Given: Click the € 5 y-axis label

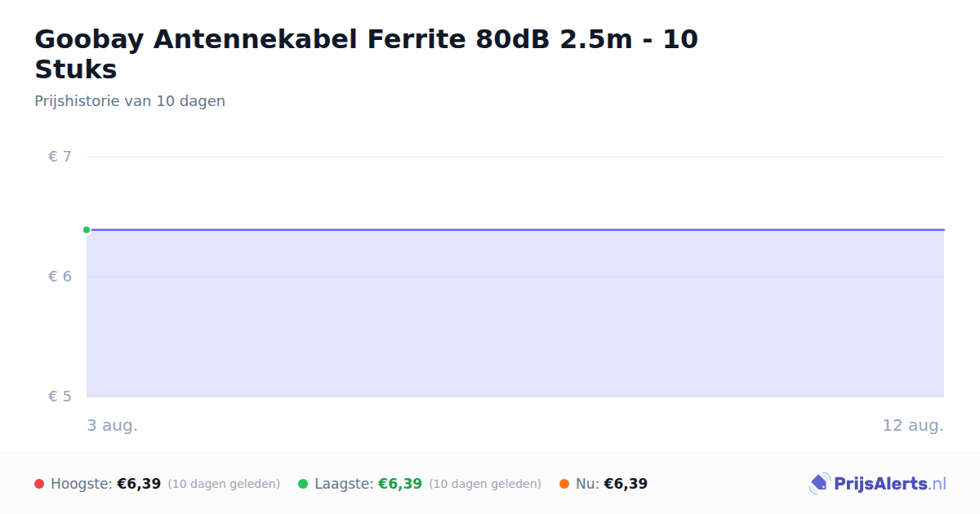Looking at the screenshot, I should tap(60, 397).
